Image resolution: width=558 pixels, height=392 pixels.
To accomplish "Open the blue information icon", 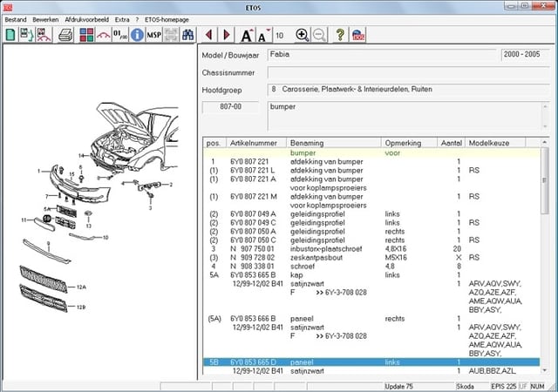I will tap(137, 35).
